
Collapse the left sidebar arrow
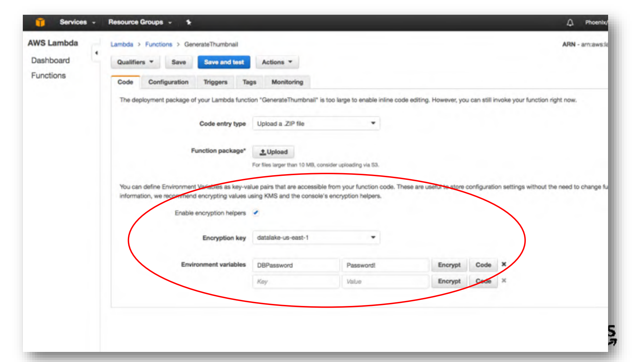tap(96, 53)
